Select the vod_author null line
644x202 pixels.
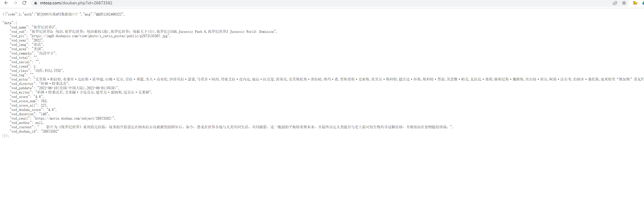(x=27, y=123)
